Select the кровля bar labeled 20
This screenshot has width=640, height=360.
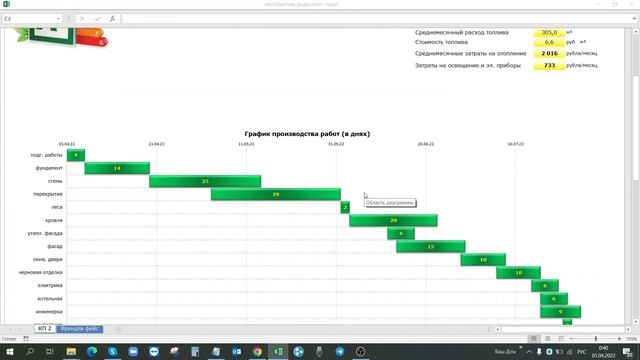click(393, 220)
